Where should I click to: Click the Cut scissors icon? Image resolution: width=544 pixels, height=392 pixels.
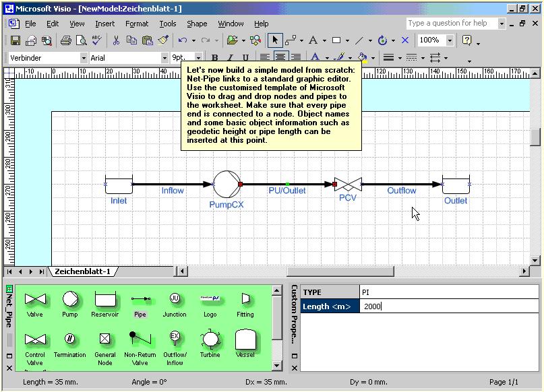pyautogui.click(x=116, y=40)
